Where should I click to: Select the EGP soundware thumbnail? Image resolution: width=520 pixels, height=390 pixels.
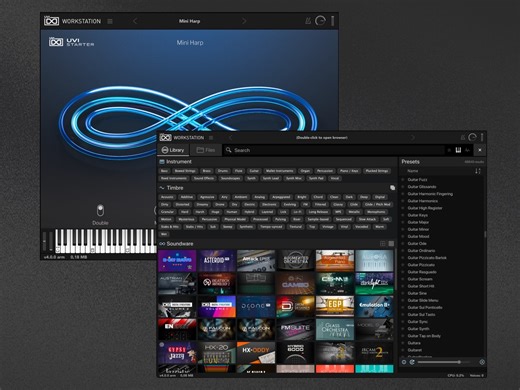335,306
